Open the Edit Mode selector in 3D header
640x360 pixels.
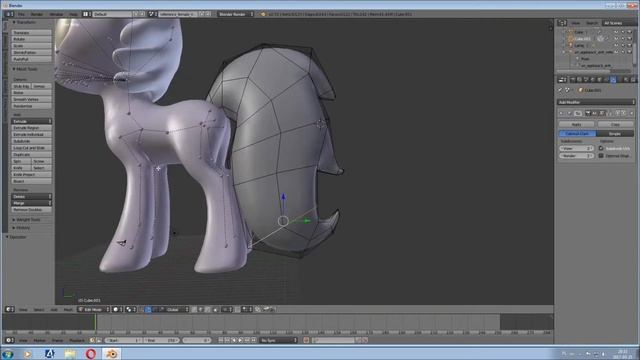94,309
